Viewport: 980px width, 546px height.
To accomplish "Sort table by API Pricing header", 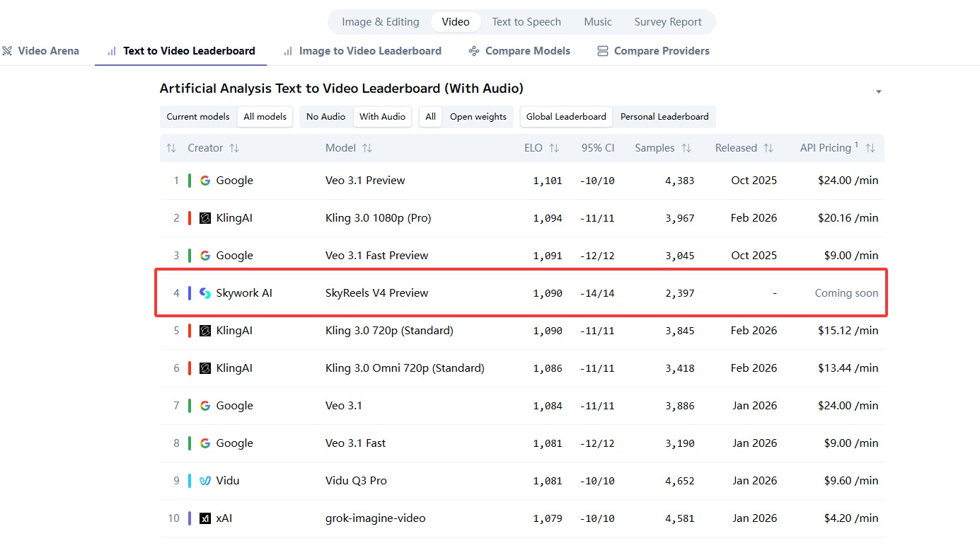I will (825, 148).
